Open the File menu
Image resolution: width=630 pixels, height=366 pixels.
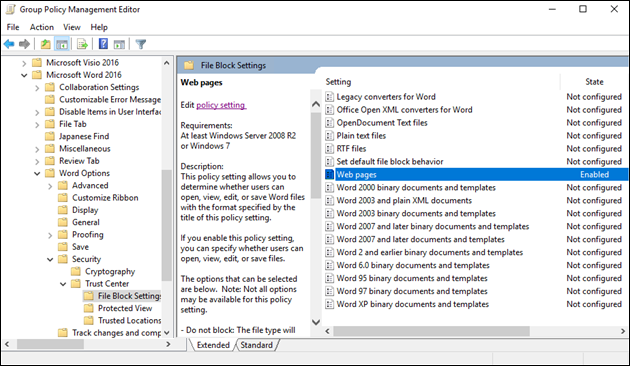(13, 27)
